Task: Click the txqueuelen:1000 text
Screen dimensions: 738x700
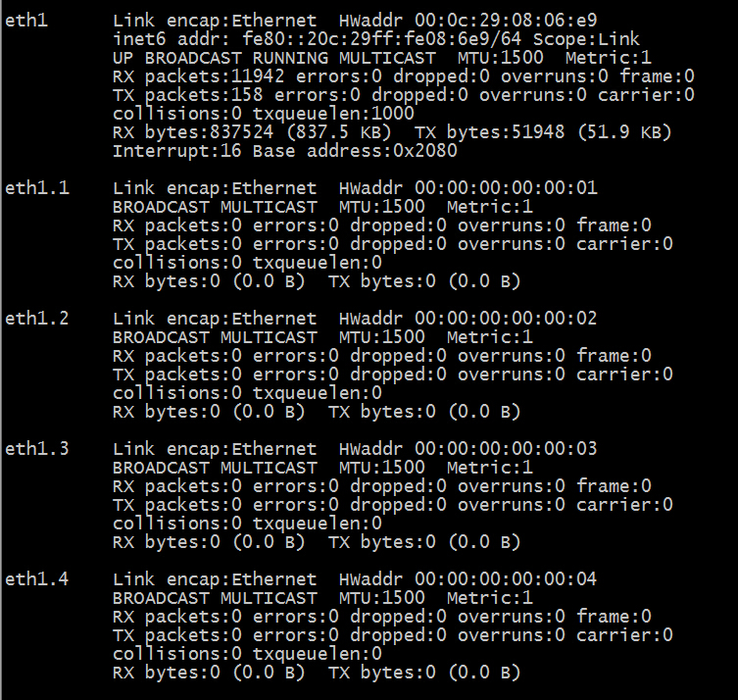Action: pos(333,114)
